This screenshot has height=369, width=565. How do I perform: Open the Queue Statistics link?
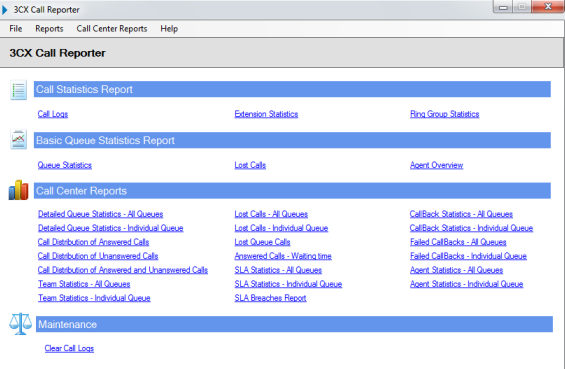(64, 165)
